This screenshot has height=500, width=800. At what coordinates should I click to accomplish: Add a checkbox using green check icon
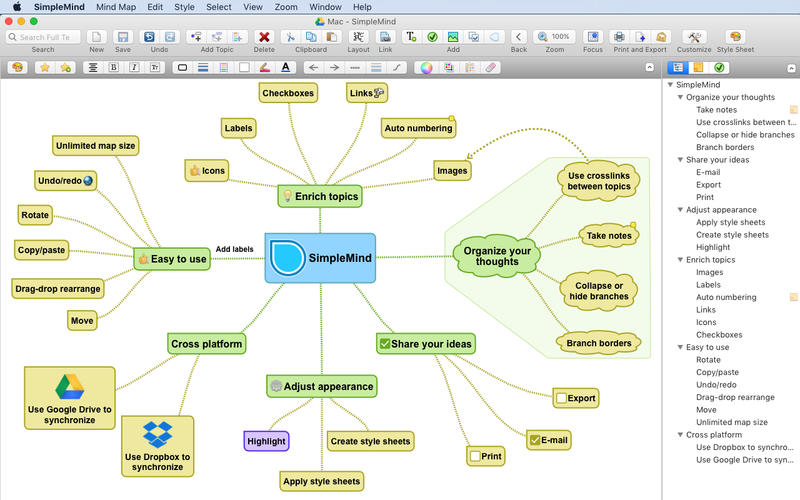tap(432, 37)
